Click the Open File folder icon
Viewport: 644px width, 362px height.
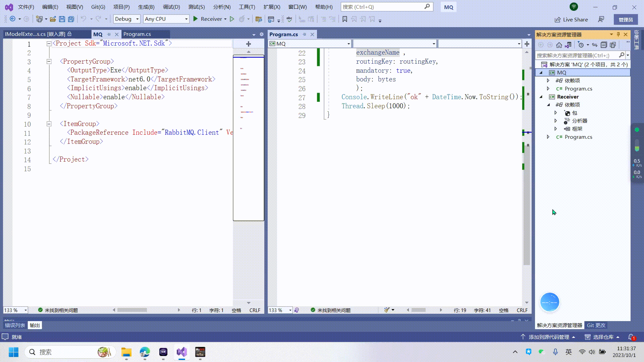coord(53,19)
